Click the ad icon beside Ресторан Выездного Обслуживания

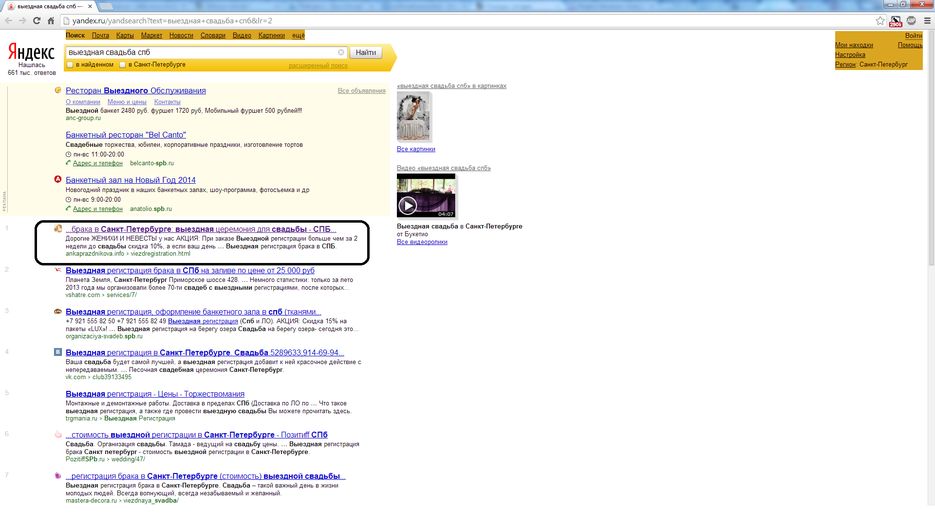[58, 90]
